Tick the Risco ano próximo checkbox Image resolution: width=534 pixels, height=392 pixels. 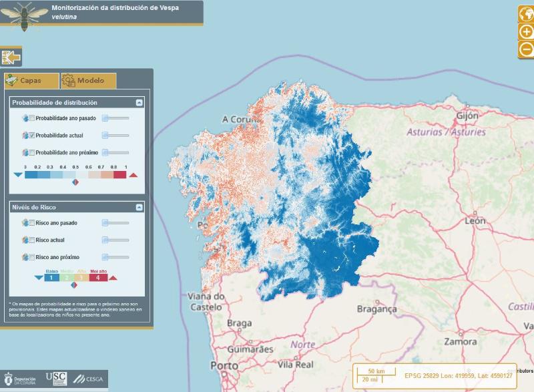[x=31, y=257]
